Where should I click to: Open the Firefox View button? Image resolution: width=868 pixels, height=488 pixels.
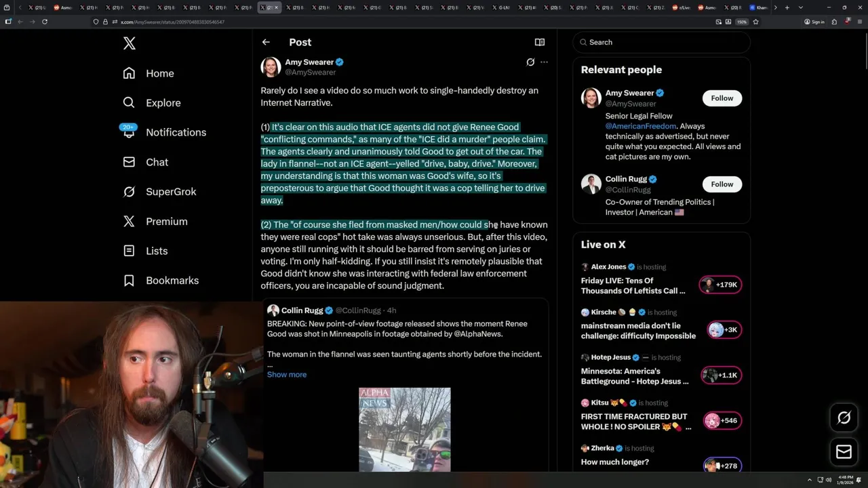tap(7, 7)
